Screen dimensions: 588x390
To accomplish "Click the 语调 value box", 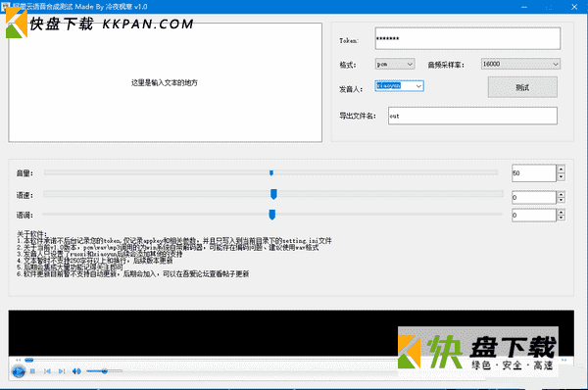I will 534,216.
